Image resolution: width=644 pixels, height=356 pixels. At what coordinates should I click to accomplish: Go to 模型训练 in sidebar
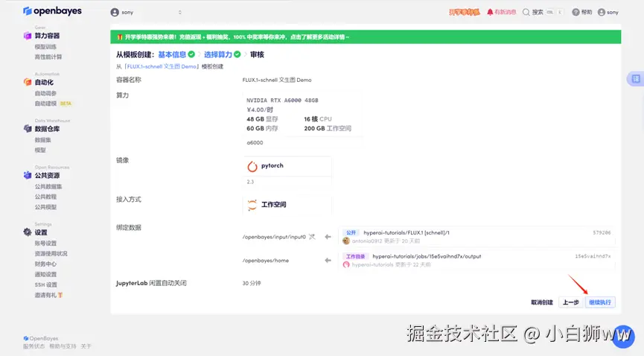45,47
